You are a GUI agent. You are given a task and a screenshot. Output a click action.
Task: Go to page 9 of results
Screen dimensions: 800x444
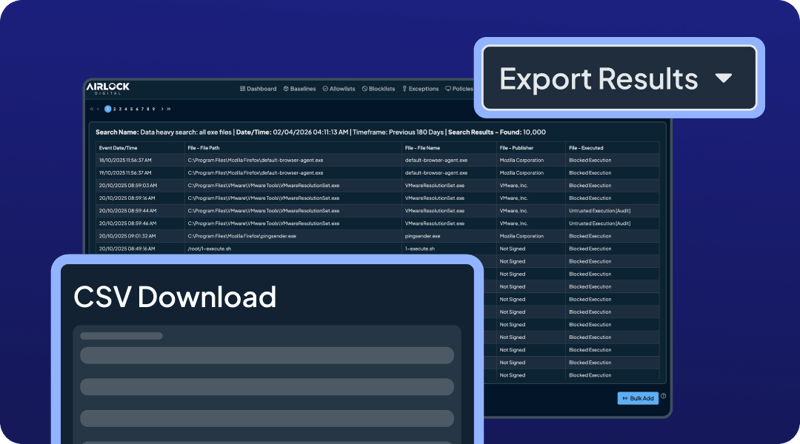[x=152, y=109]
